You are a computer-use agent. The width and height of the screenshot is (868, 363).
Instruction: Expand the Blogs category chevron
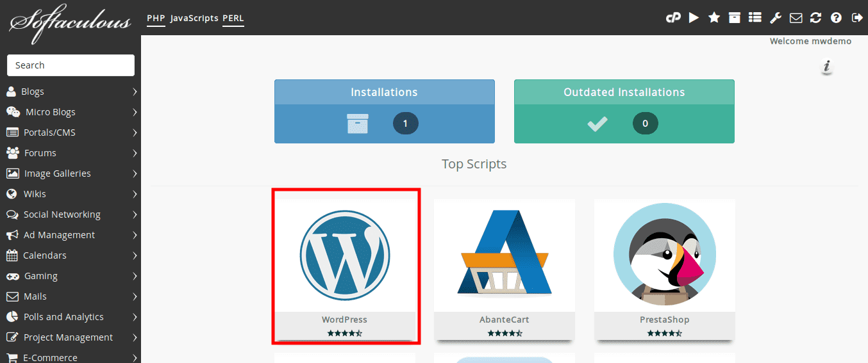[135, 92]
